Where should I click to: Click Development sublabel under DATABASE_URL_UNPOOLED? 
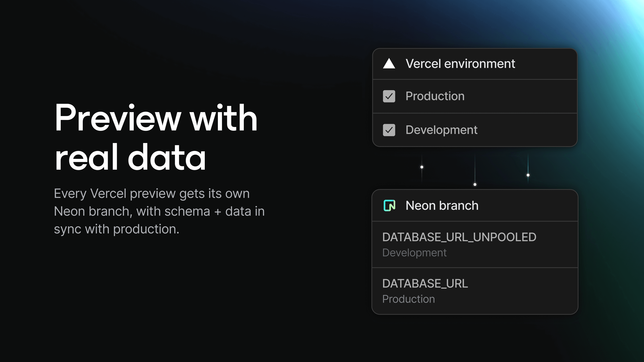click(x=414, y=253)
